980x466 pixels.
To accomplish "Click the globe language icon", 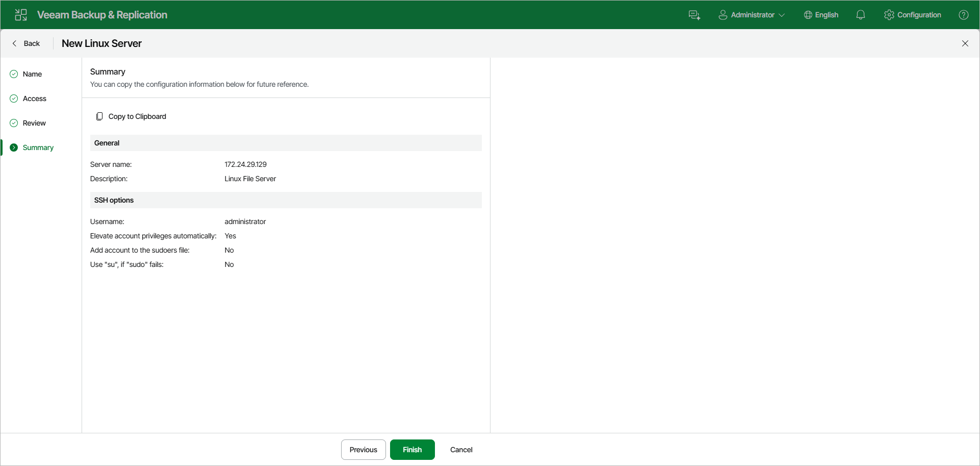I will [808, 15].
